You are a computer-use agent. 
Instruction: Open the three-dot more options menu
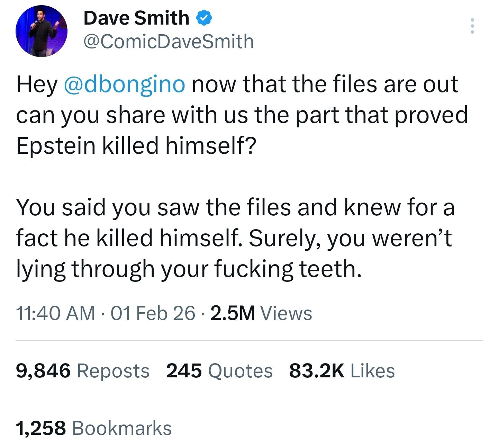point(472,26)
